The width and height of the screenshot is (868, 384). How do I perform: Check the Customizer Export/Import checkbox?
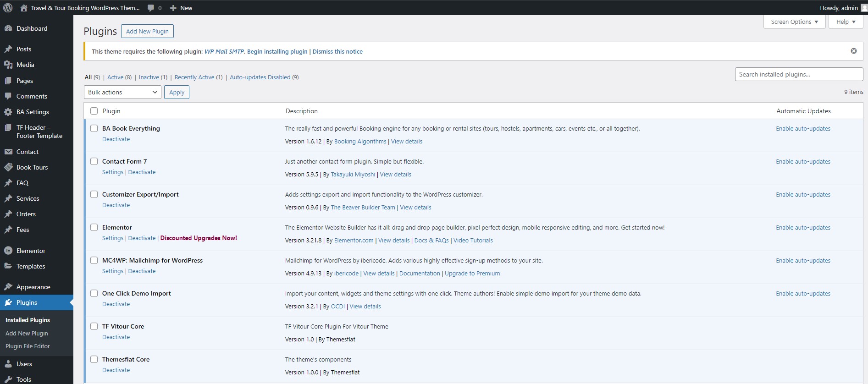pos(94,194)
